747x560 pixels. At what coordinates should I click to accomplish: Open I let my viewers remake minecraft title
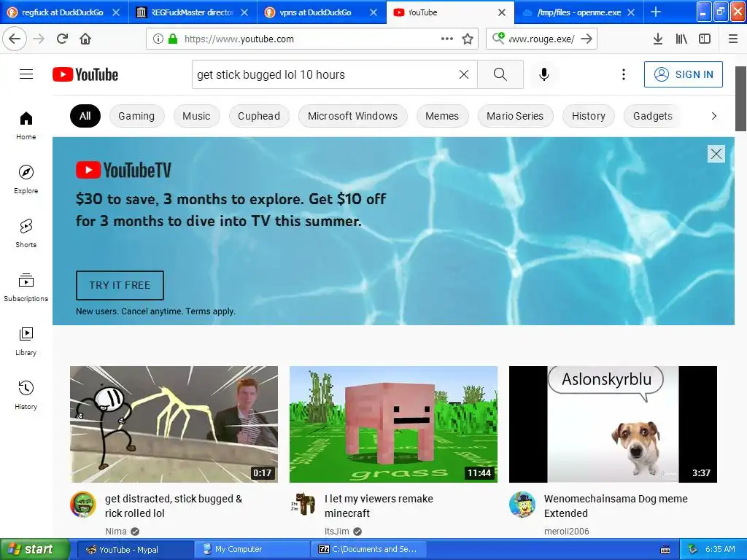pos(379,506)
